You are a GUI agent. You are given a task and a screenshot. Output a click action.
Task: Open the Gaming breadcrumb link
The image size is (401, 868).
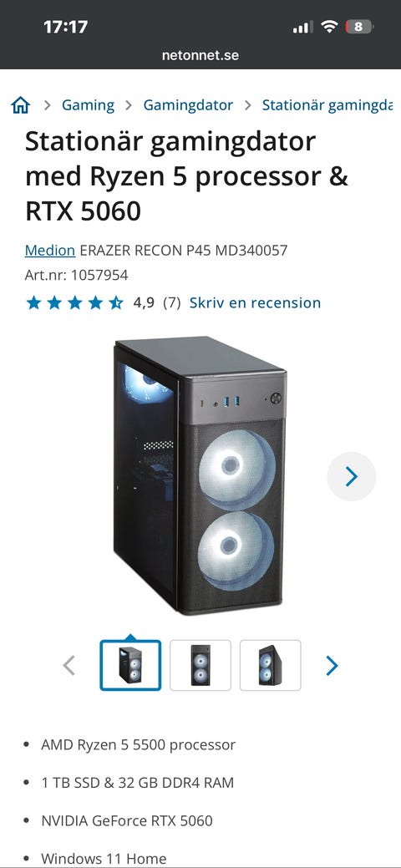coord(88,105)
